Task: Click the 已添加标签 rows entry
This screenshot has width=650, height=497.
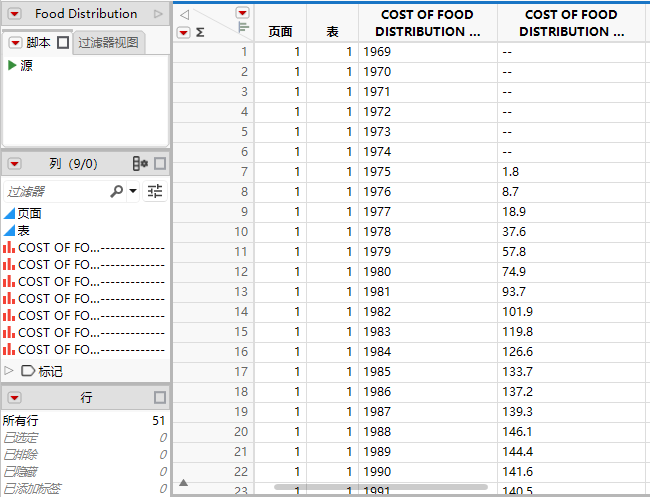Action: pyautogui.click(x=84, y=489)
